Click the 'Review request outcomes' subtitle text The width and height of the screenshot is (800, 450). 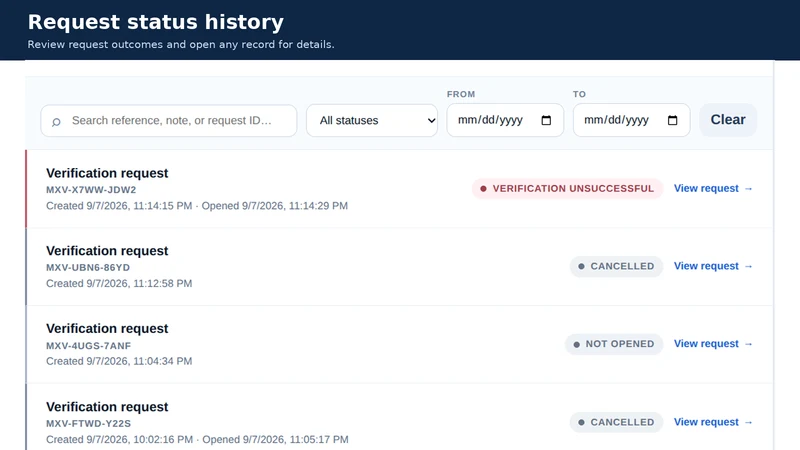tap(181, 44)
